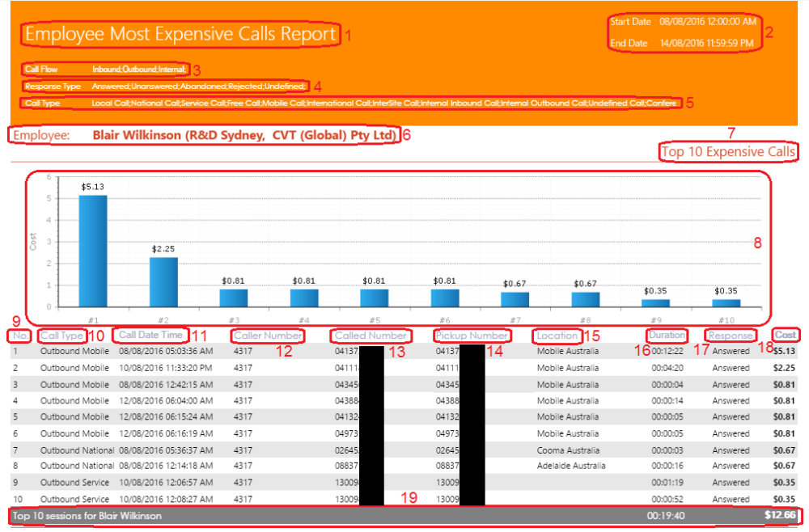
Task: Click the No. column header
Action: (x=20, y=336)
